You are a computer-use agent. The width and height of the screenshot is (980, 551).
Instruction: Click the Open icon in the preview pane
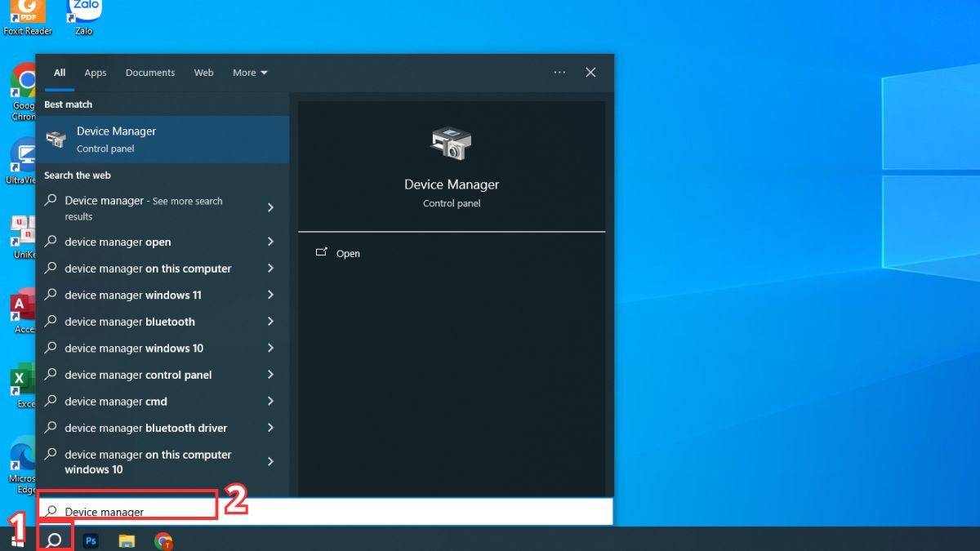point(321,252)
